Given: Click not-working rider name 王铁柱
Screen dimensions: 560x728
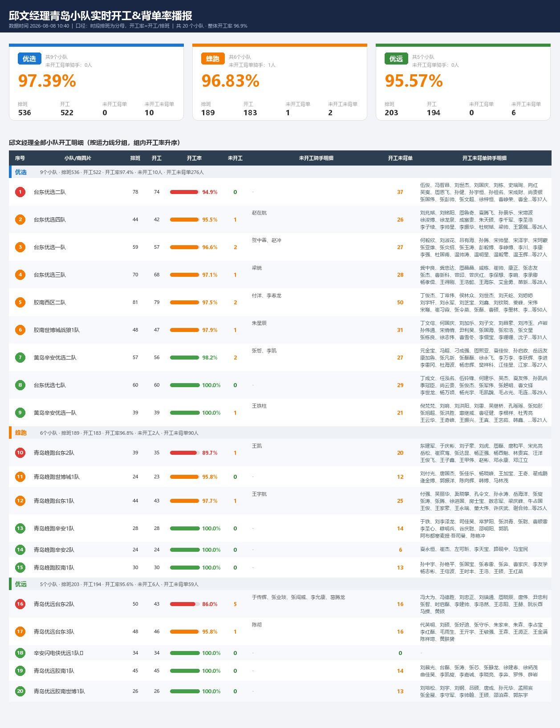Looking at the screenshot, I should point(259,406).
